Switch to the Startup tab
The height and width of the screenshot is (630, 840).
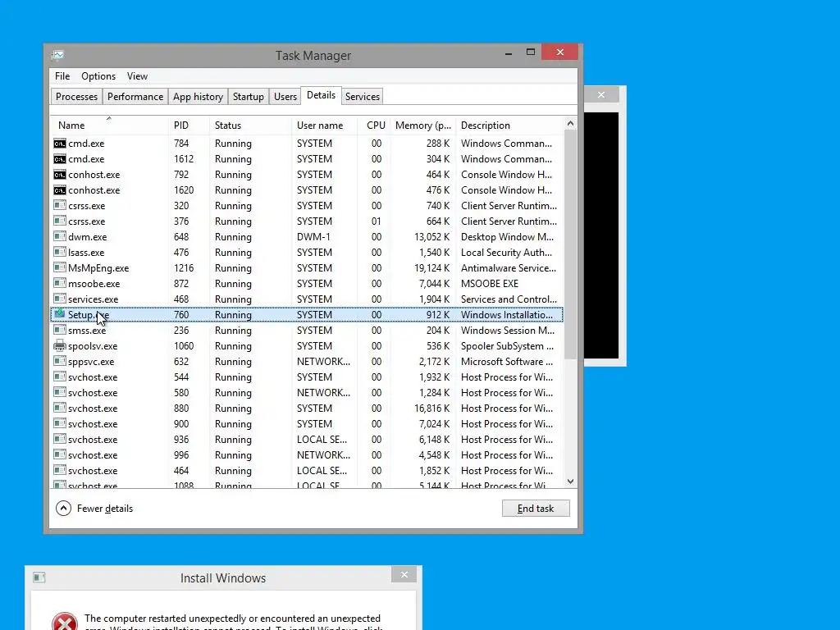(248, 97)
